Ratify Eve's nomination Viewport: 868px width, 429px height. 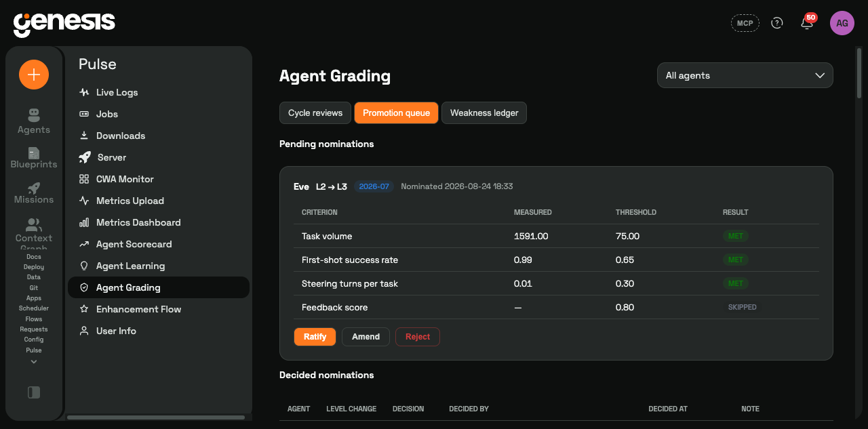(315, 337)
